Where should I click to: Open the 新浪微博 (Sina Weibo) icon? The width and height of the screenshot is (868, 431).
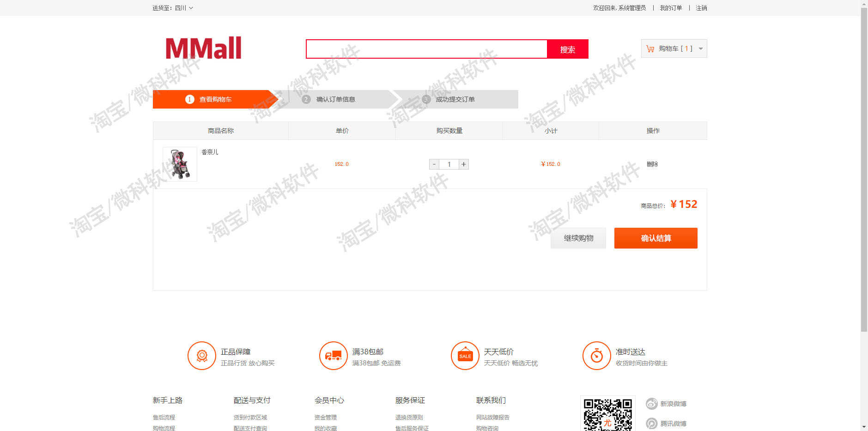click(652, 404)
